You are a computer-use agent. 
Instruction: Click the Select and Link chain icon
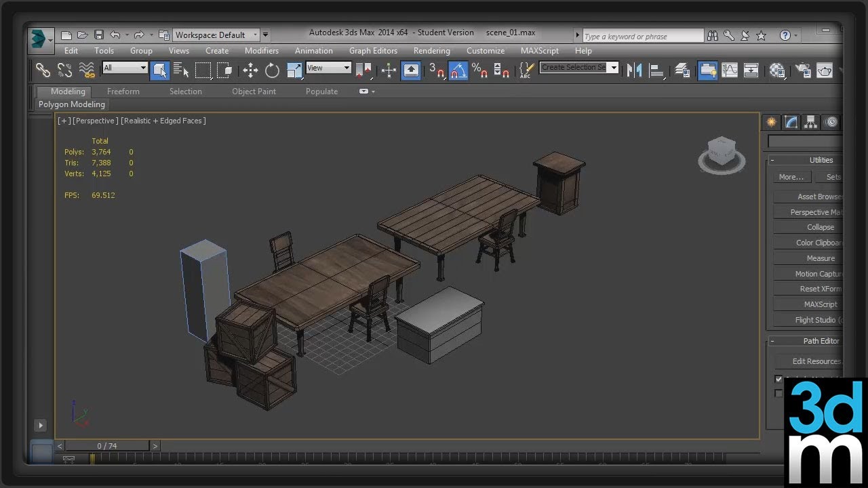coord(43,70)
